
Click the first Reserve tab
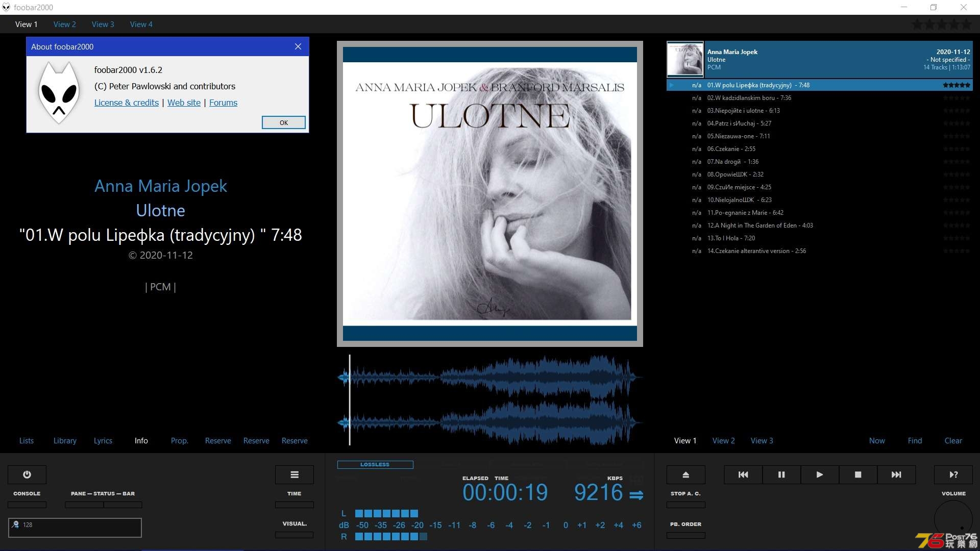218,440
